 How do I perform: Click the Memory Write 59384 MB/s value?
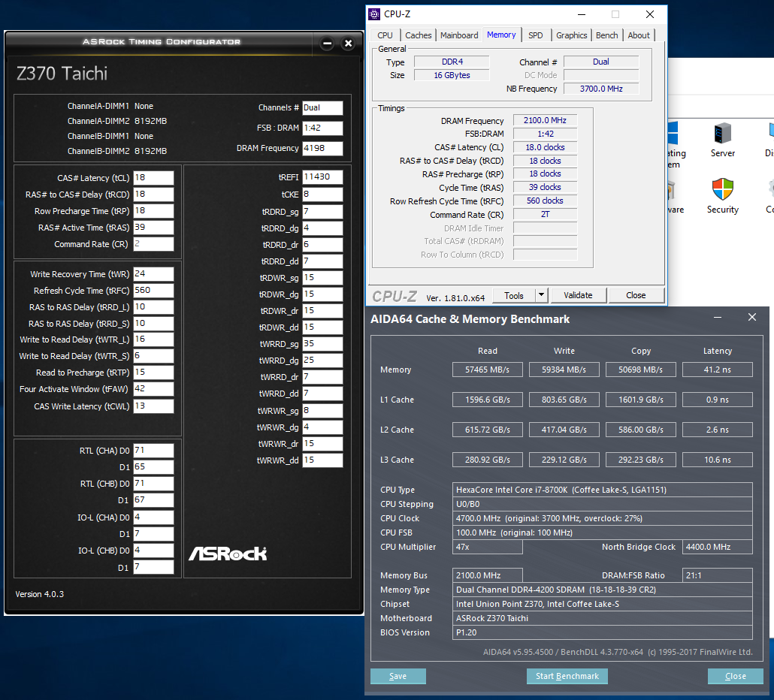point(564,370)
